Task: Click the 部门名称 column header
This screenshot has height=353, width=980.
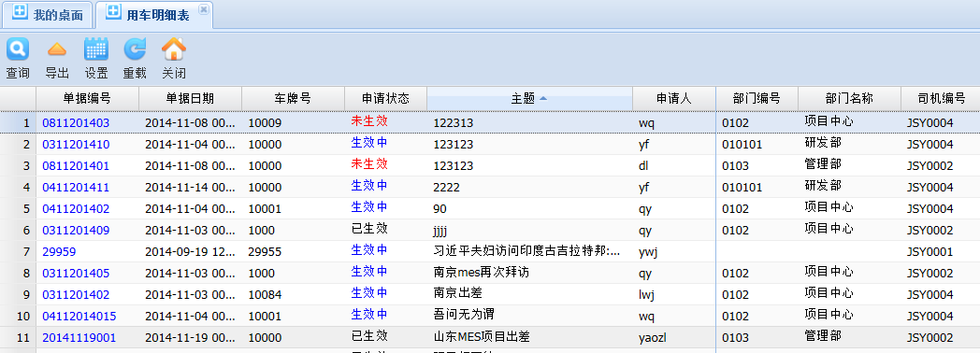Action: point(849,99)
